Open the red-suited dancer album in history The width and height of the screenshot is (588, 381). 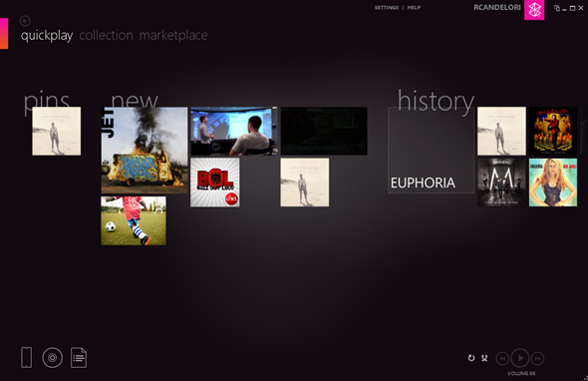[553, 131]
